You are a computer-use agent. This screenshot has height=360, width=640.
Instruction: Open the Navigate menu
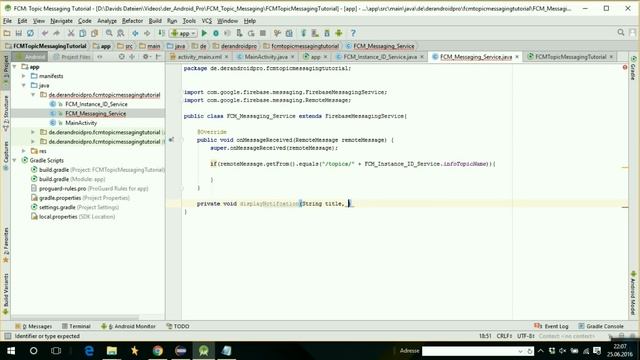click(61, 21)
